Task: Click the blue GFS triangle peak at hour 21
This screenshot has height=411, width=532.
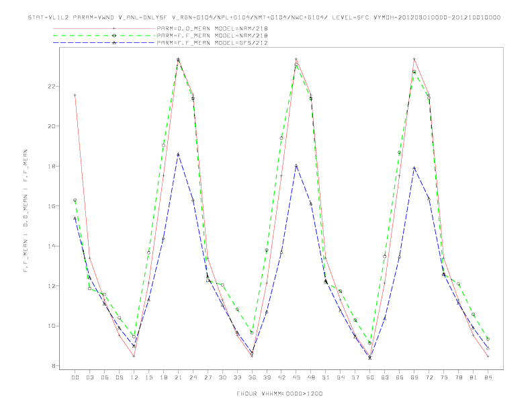Action: 178,154
